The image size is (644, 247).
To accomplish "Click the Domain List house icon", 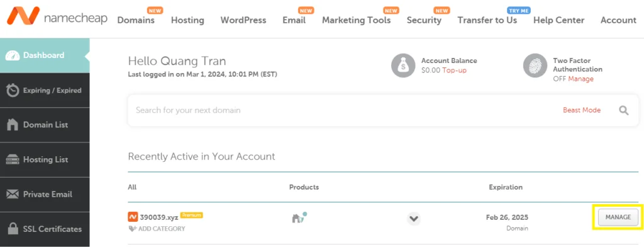I will 13,125.
